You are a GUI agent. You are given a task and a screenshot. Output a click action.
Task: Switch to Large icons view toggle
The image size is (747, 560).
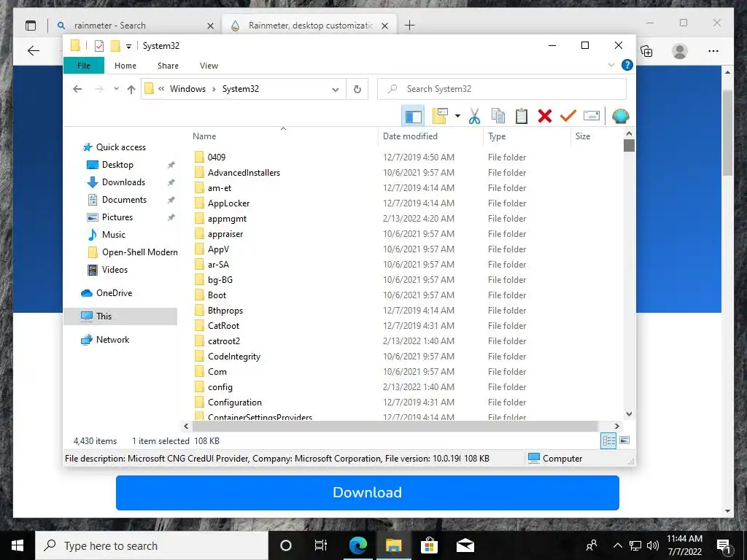tap(624, 440)
